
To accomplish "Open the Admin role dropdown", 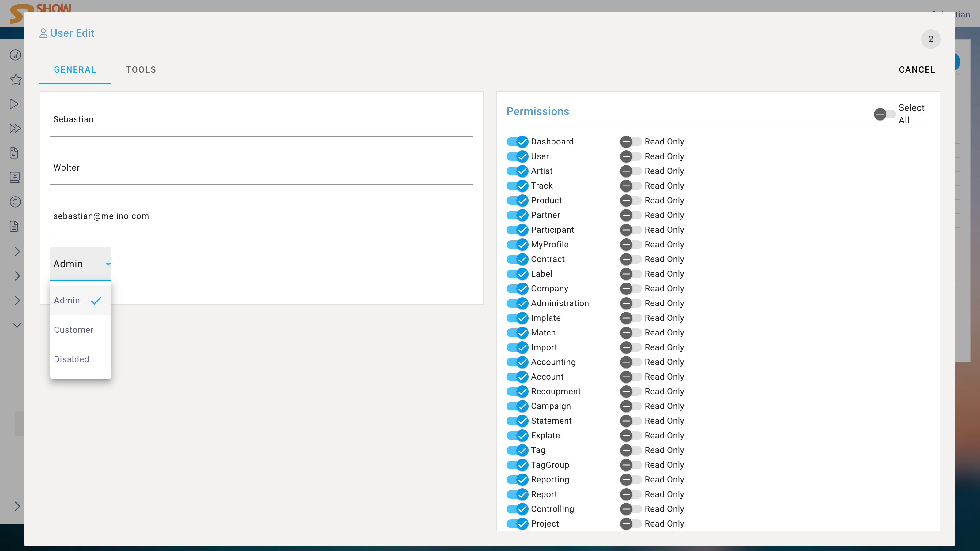I will (x=81, y=264).
